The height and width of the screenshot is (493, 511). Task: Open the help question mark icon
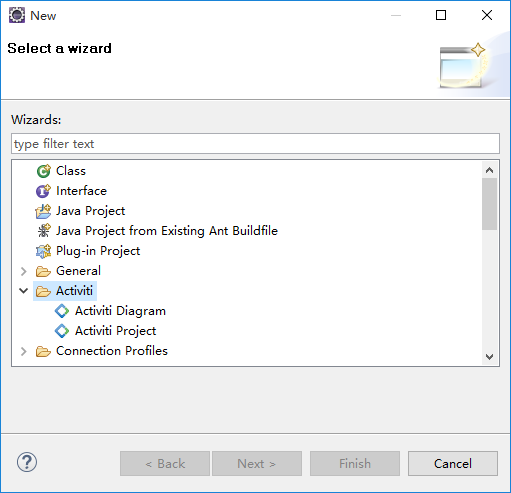tap(27, 462)
